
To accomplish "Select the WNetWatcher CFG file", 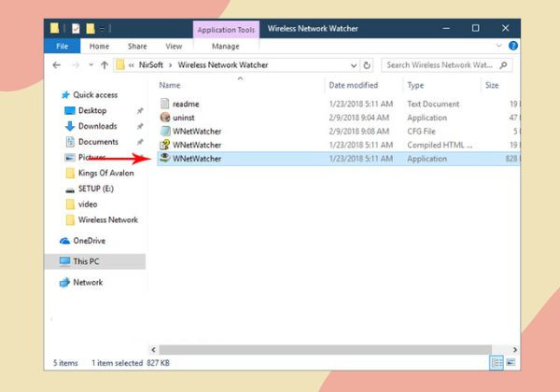I will coord(338,131).
